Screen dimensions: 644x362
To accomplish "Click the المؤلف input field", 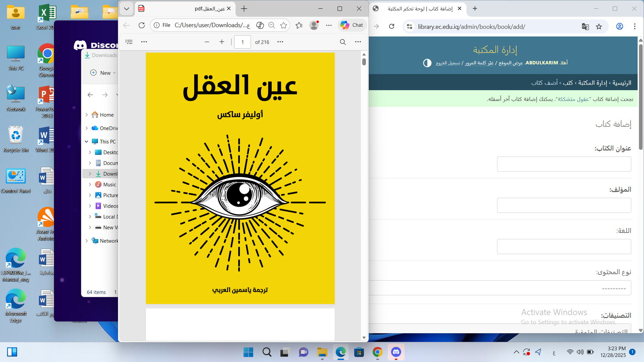I will point(564,205).
